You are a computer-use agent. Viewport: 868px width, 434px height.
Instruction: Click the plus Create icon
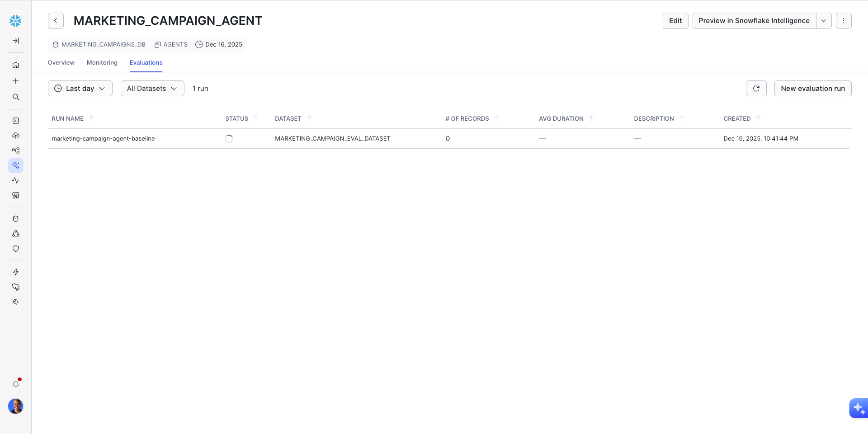pos(16,81)
